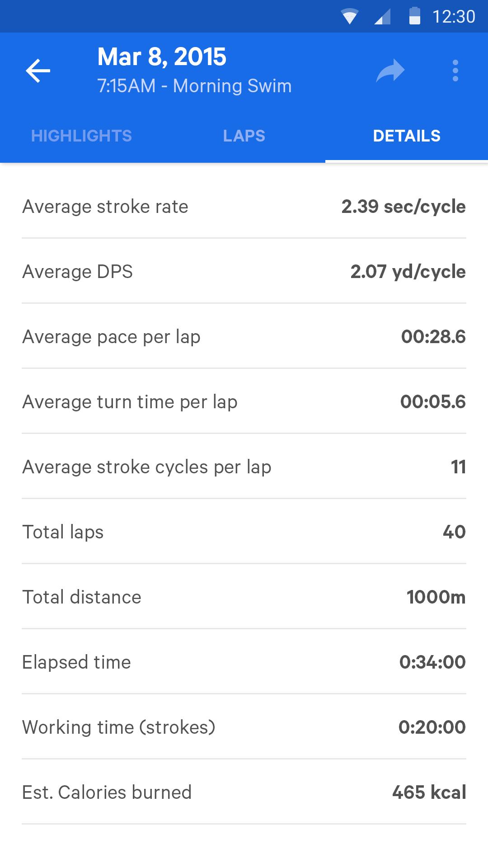Select the Details tab
This screenshot has width=488, height=868.
click(407, 136)
